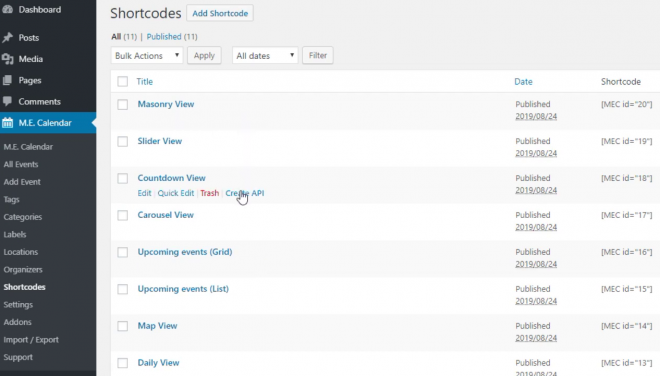Open the Slider View shortcode

160,141
